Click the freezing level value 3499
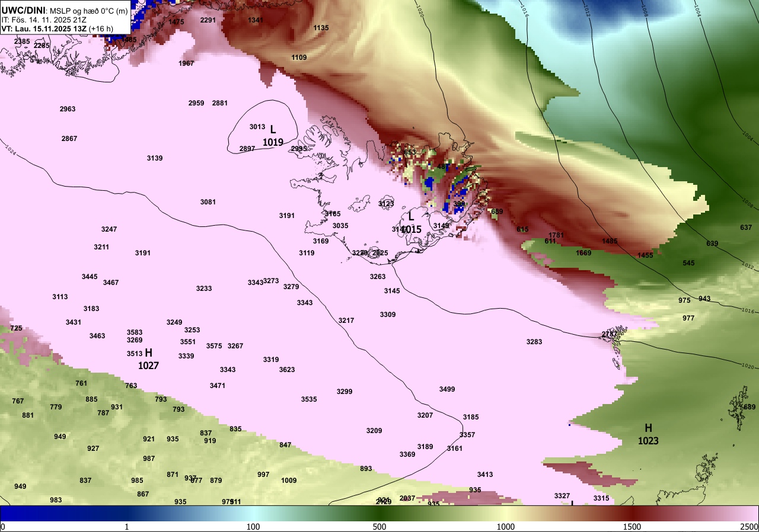 447,389
